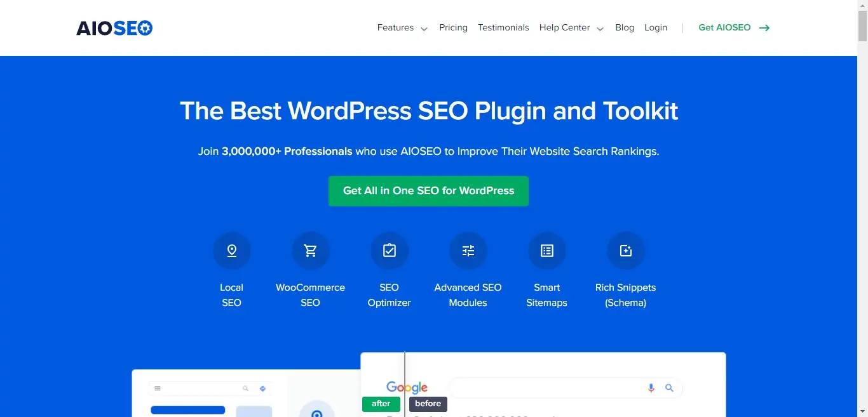Select the WooCommerce SEO cart icon
The image size is (868, 417).
[x=311, y=251]
